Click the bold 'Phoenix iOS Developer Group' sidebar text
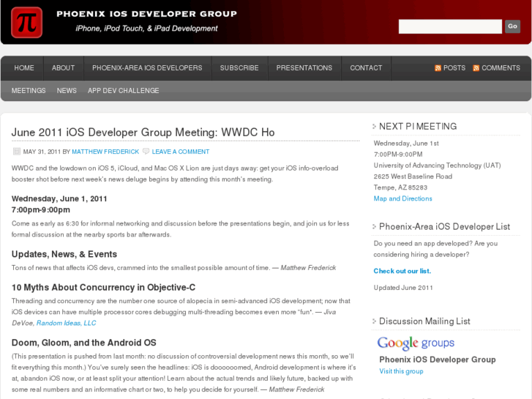The height and width of the screenshot is (399, 532). [438, 359]
